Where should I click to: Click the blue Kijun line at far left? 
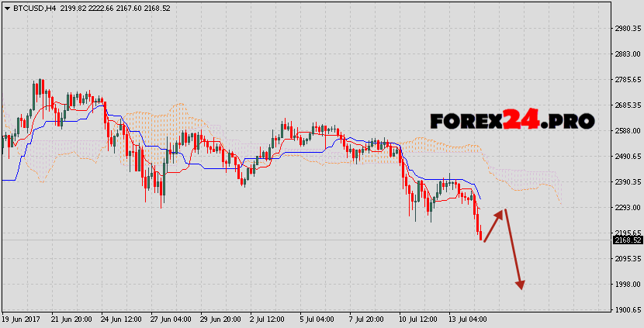(9, 180)
